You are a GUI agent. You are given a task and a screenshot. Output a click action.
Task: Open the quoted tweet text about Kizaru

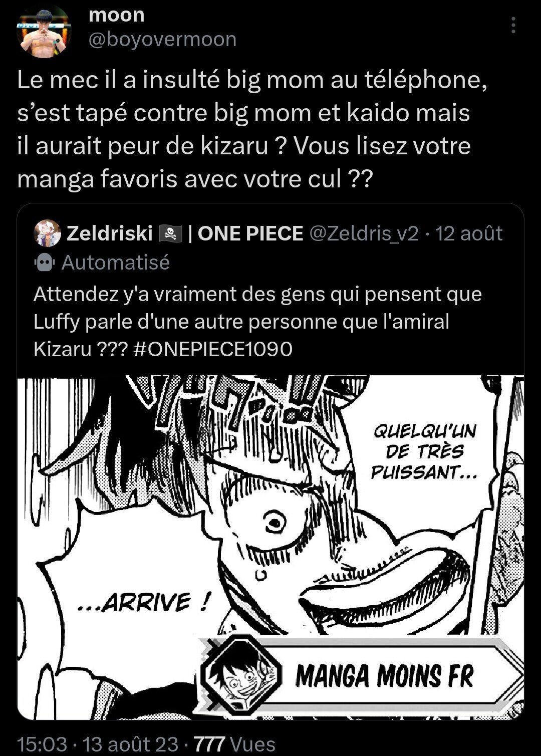(x=257, y=322)
